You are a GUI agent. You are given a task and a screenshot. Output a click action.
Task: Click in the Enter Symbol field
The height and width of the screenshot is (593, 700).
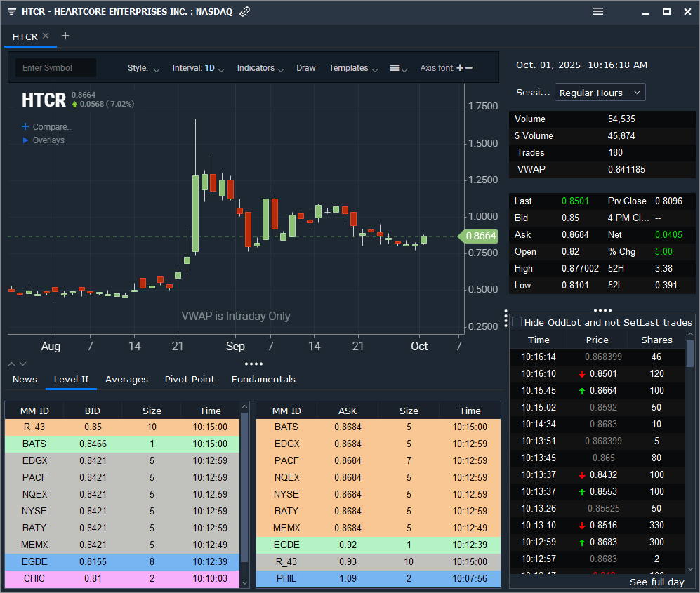55,68
